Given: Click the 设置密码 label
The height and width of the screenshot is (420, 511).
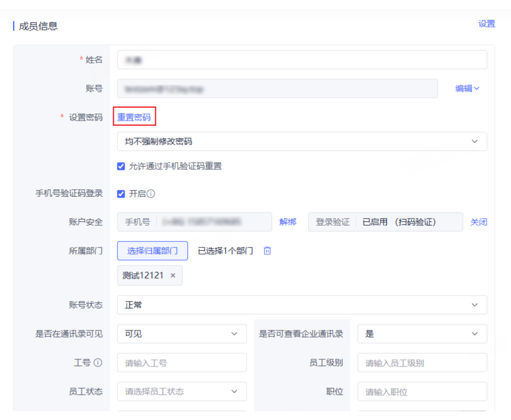Looking at the screenshot, I should click(86, 117).
